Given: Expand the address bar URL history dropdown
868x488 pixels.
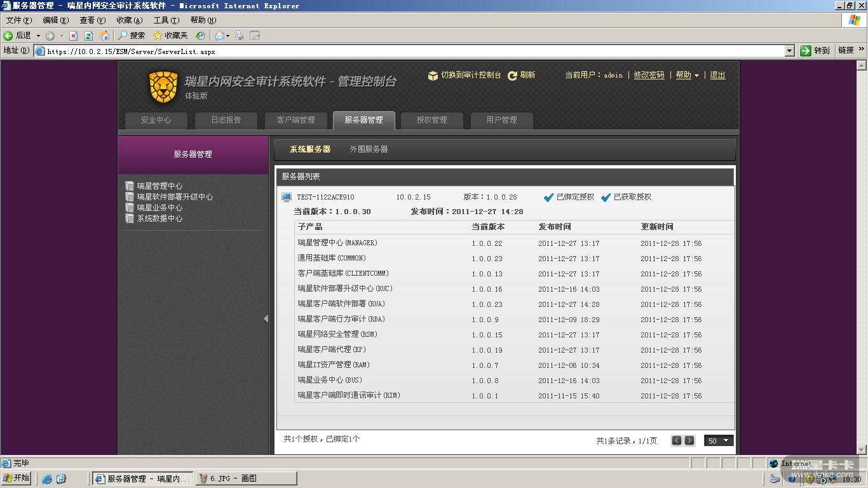Looking at the screenshot, I should [x=790, y=51].
